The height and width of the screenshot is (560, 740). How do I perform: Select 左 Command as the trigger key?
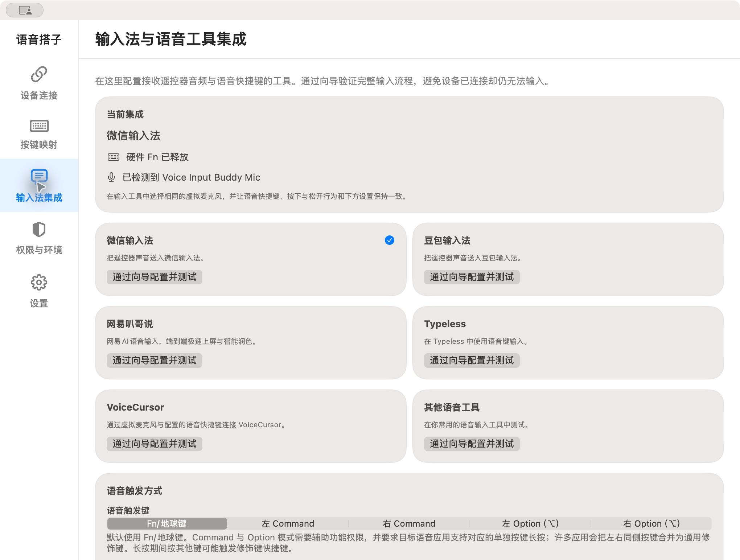(288, 524)
